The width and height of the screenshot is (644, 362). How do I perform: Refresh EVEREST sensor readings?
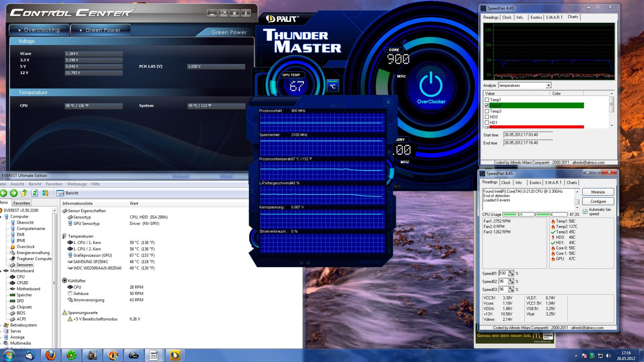click(x=35, y=193)
